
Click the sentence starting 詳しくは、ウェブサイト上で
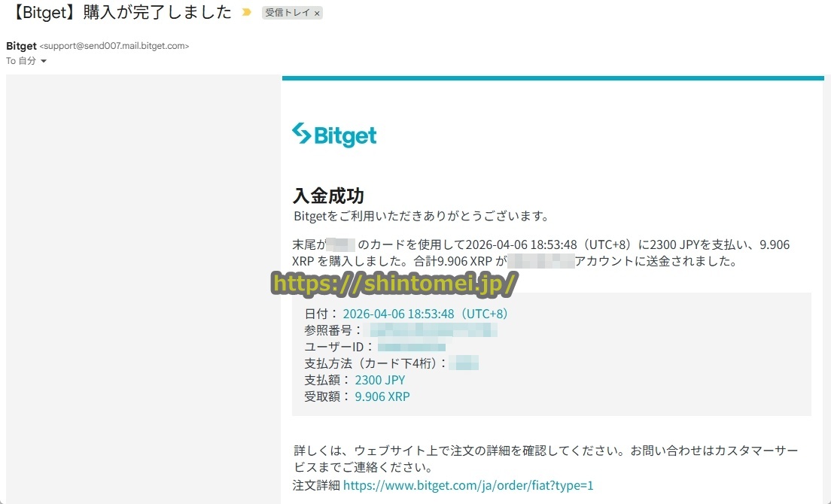[x=546, y=458]
